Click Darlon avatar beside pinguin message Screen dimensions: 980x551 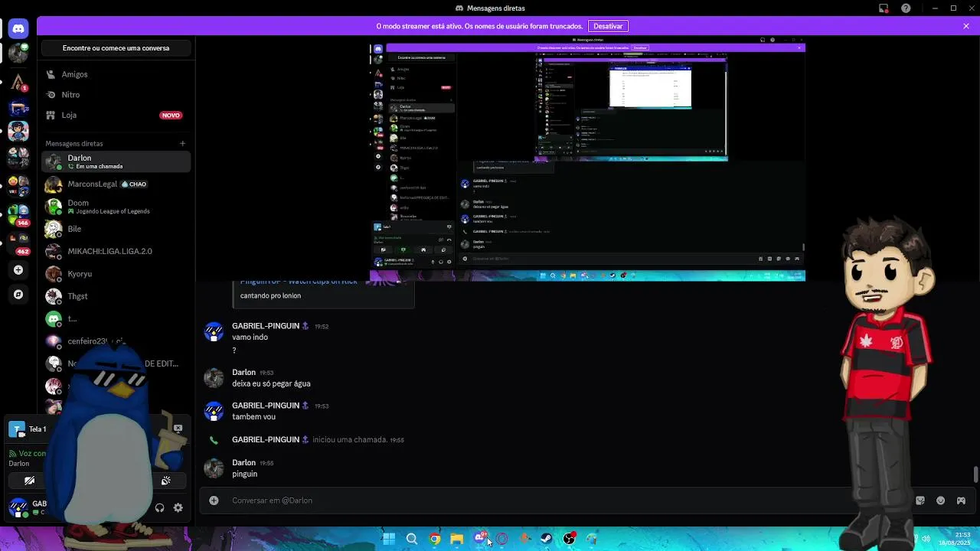tap(214, 468)
